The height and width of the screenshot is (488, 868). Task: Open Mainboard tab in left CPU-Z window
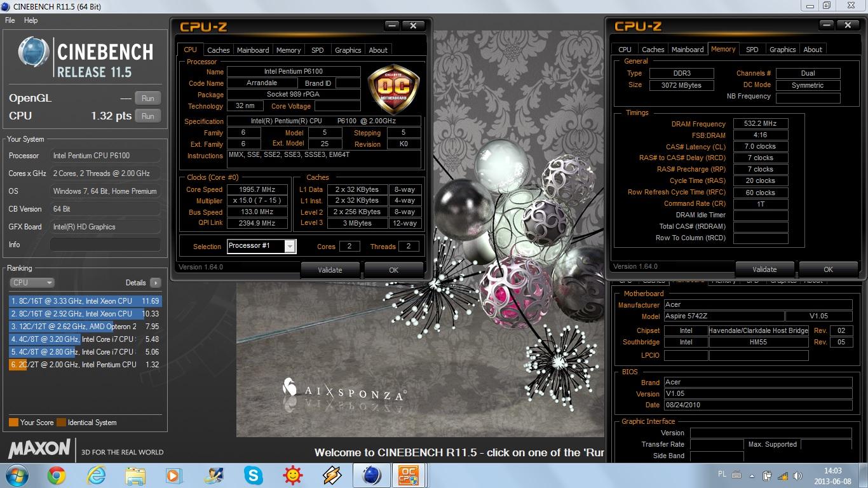[x=253, y=50]
